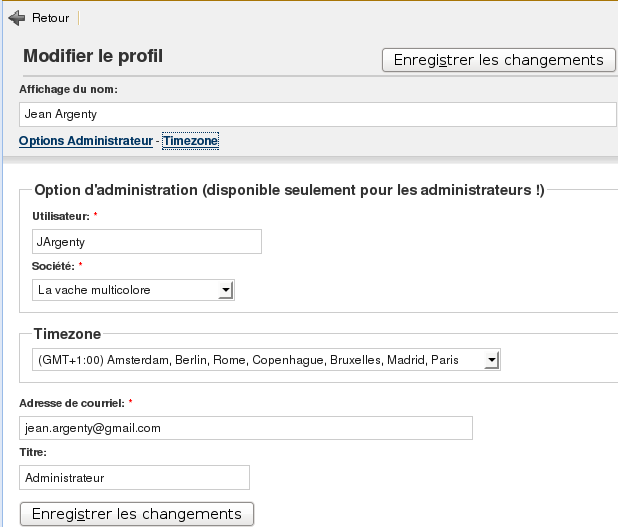Click the Utilisateur field containing JArgenty
The width and height of the screenshot is (618, 527).
tap(146, 241)
